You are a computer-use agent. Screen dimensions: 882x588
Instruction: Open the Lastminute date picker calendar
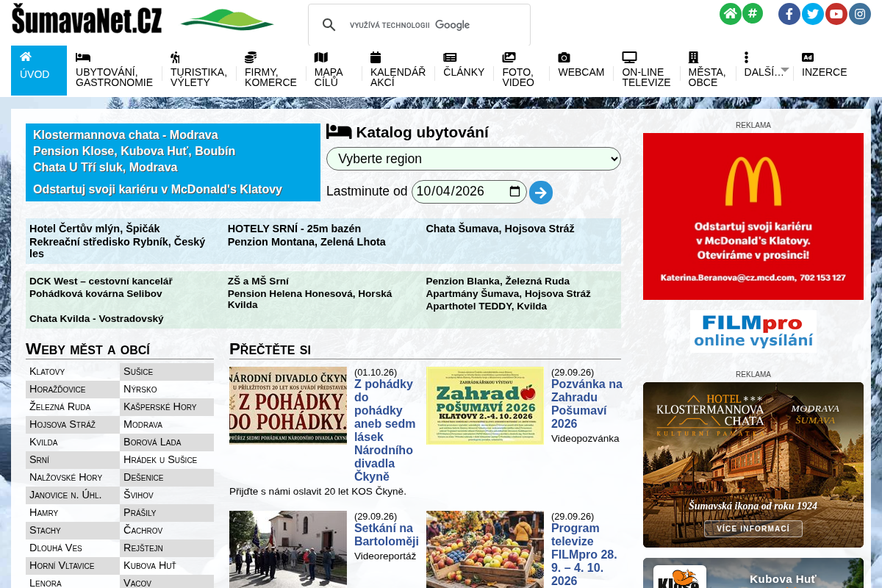click(514, 192)
